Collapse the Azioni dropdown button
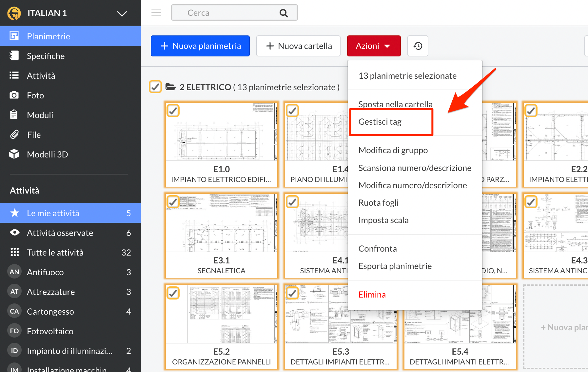 [374, 46]
